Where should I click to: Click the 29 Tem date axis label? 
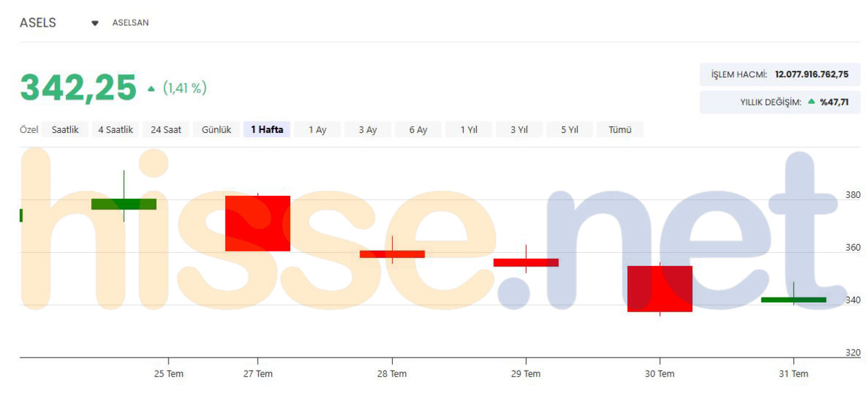coord(526,373)
